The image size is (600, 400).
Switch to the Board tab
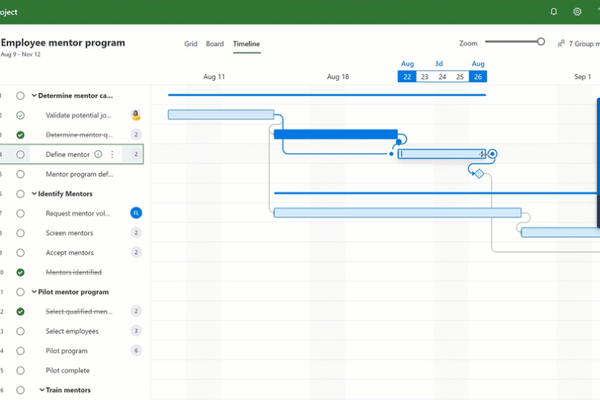pos(215,44)
